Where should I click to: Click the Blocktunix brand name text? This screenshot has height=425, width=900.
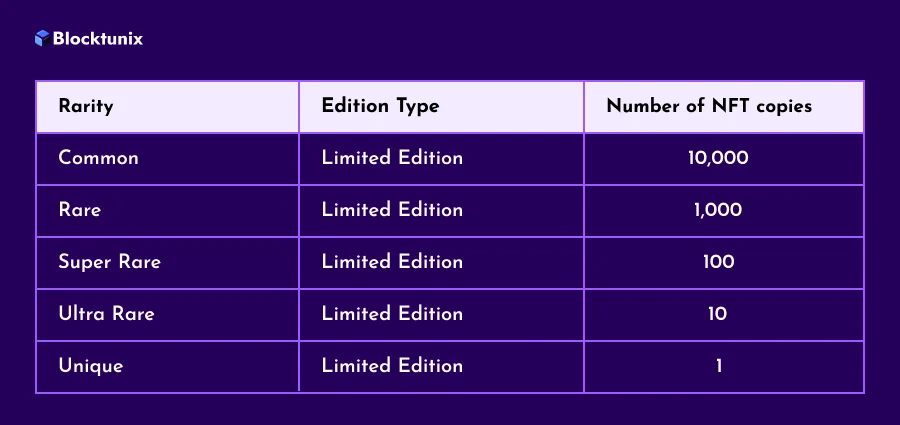click(x=98, y=38)
